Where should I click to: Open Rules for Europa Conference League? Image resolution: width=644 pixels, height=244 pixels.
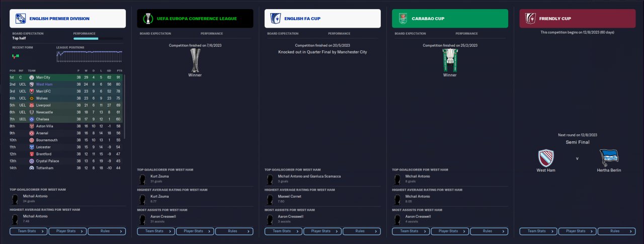click(234, 231)
